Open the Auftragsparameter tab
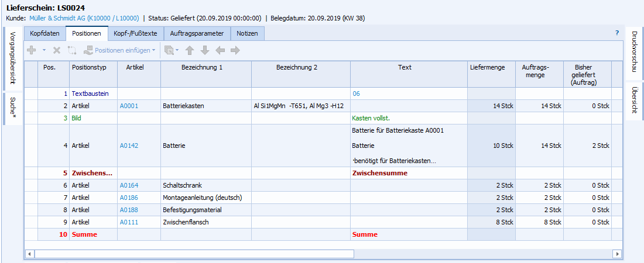The image size is (644, 263). click(x=197, y=34)
